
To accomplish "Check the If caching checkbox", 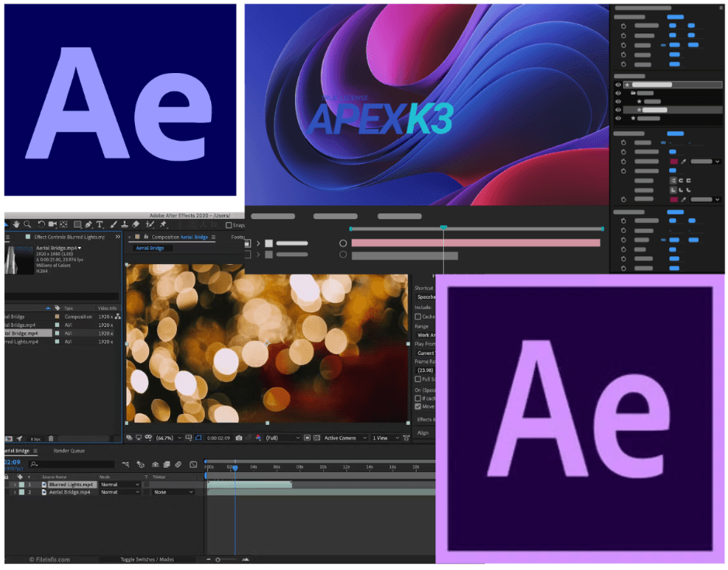I will [418, 398].
